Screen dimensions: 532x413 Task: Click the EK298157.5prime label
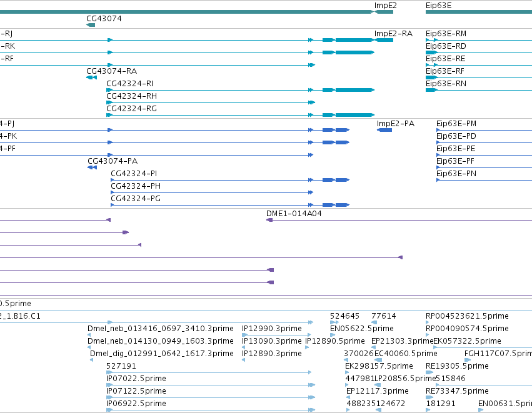[379, 366]
